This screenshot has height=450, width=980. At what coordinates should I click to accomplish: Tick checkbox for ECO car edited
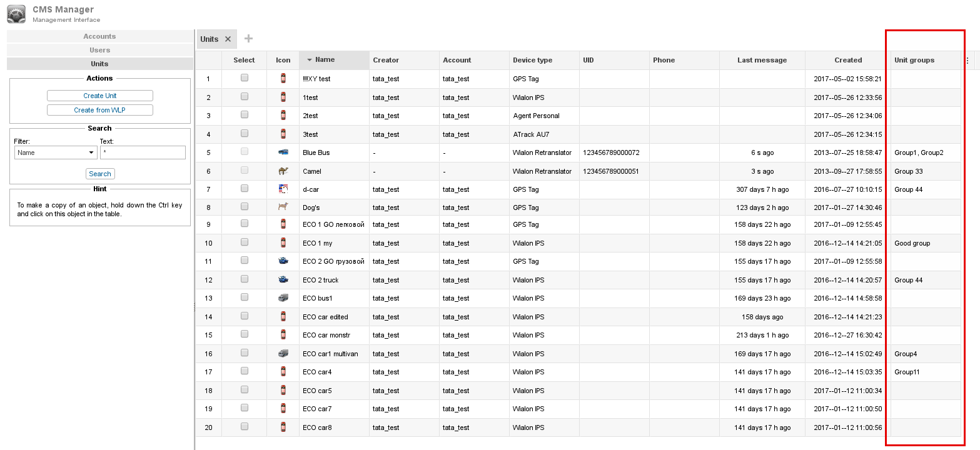tap(245, 316)
